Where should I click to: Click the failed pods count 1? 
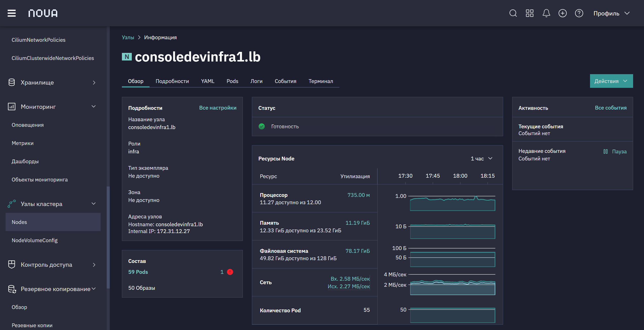click(222, 272)
